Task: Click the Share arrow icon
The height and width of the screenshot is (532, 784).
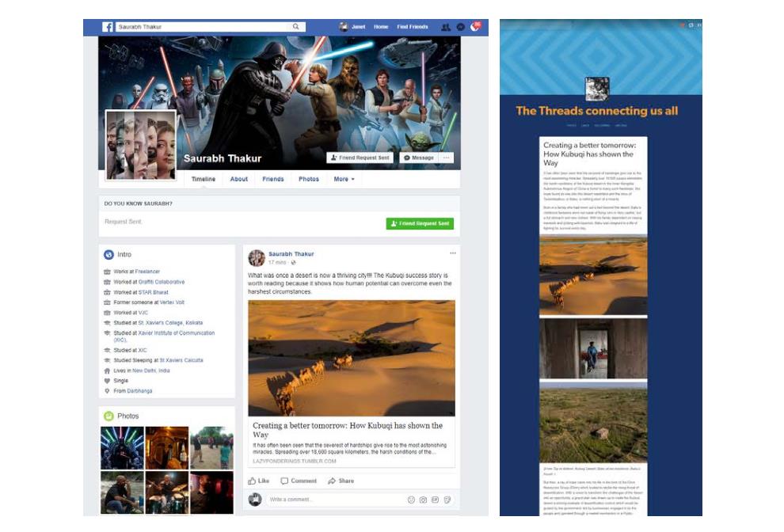Action: pos(332,481)
